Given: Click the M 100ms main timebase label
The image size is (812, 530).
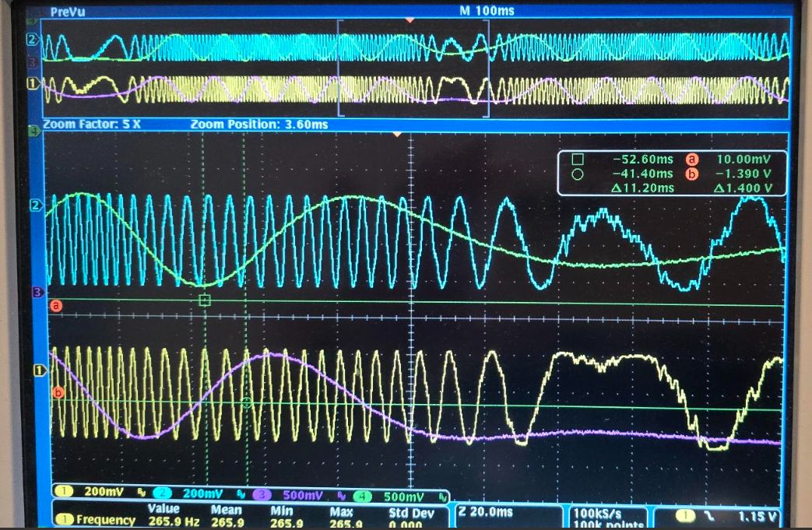Looking at the screenshot, I should click(x=487, y=11).
